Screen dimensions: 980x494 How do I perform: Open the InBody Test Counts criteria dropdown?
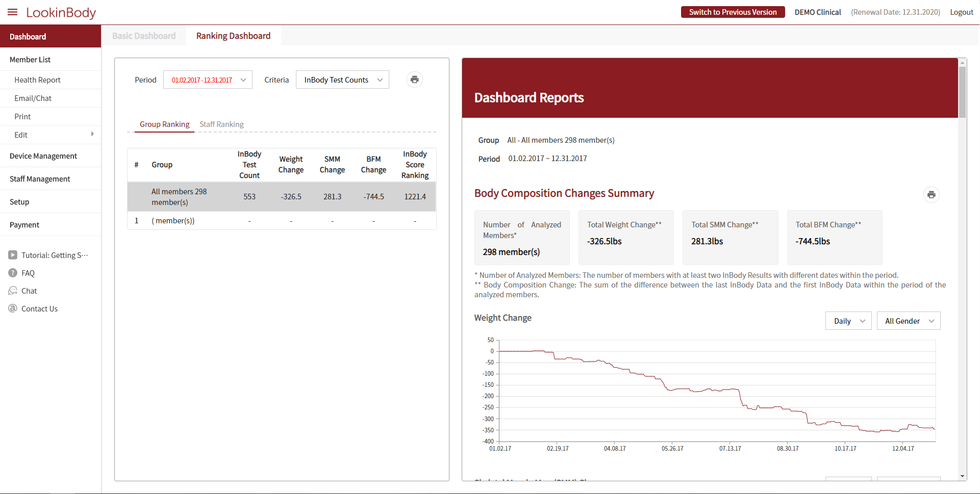[x=342, y=80]
